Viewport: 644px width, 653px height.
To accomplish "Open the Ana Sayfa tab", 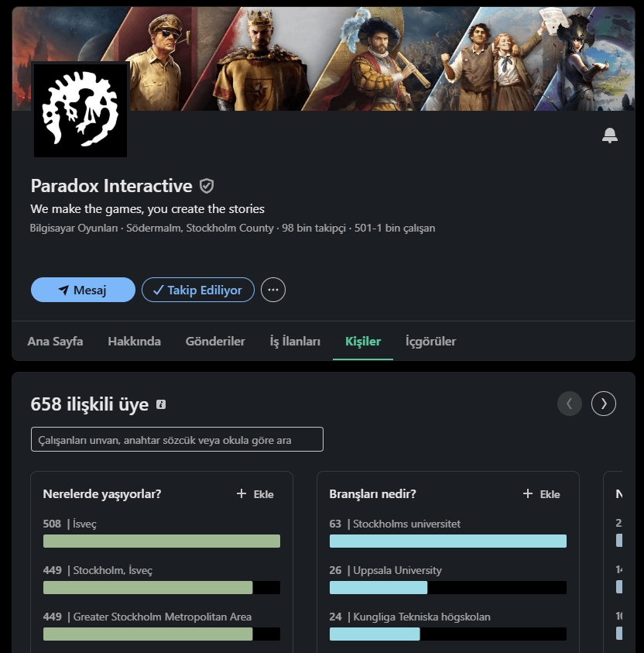I will (55, 341).
